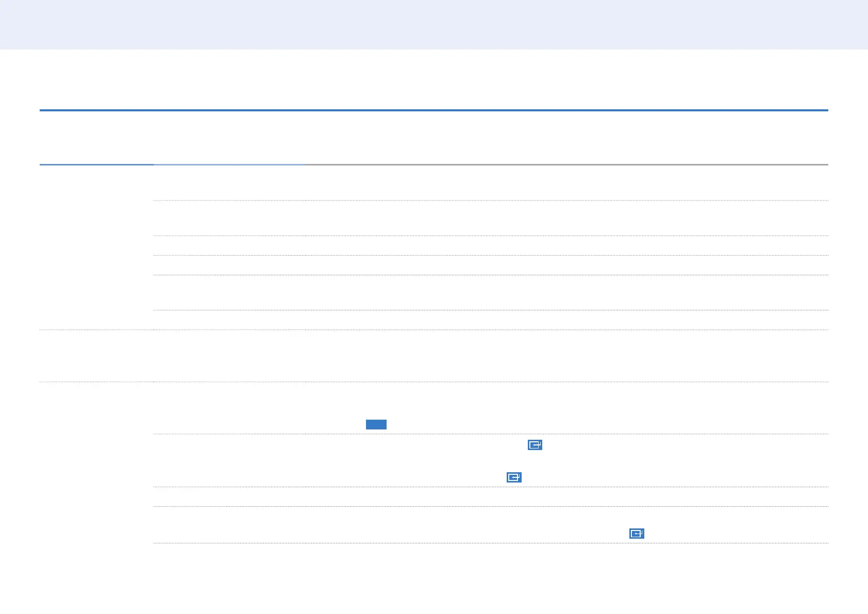Click the bottom row with one source icon
868x614 pixels.
[x=491, y=525]
